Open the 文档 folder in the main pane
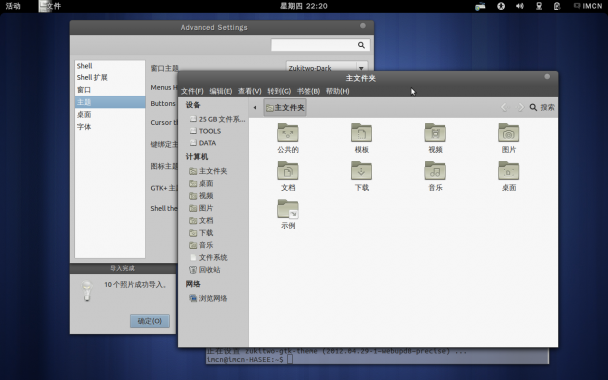Screen dimensions: 608x380 288,171
